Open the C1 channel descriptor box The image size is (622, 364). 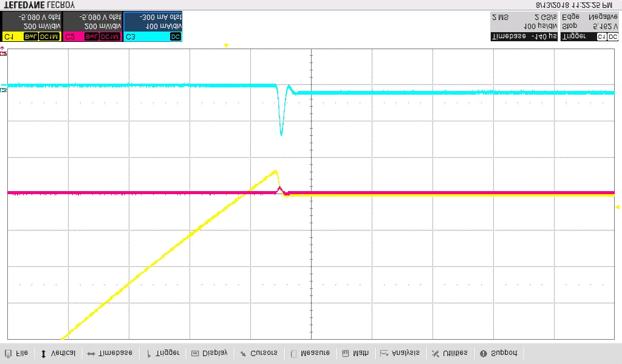(31, 27)
